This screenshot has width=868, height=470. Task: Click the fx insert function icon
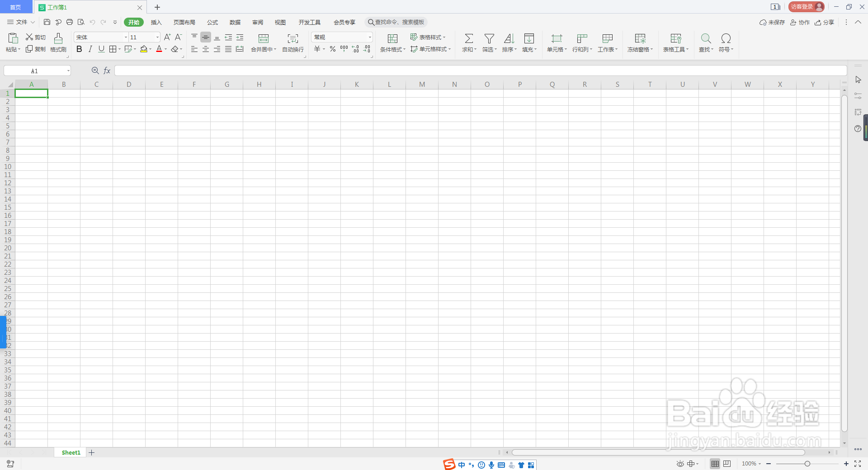pyautogui.click(x=107, y=70)
